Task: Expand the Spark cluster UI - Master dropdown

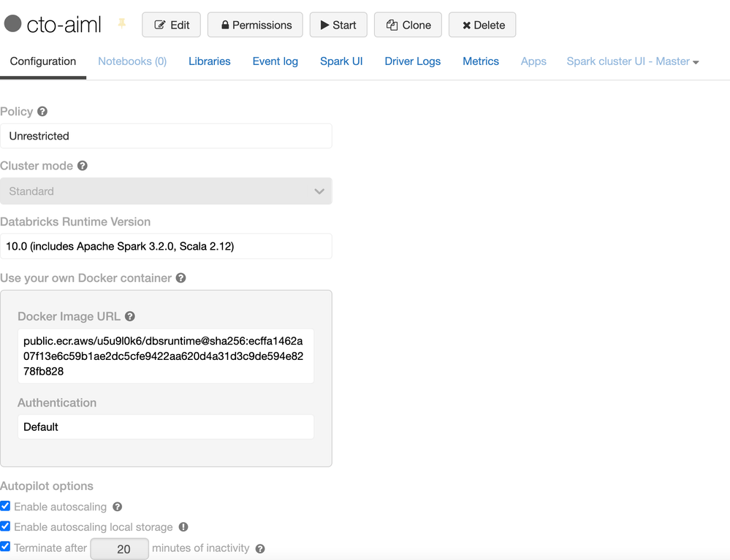Action: [x=632, y=61]
